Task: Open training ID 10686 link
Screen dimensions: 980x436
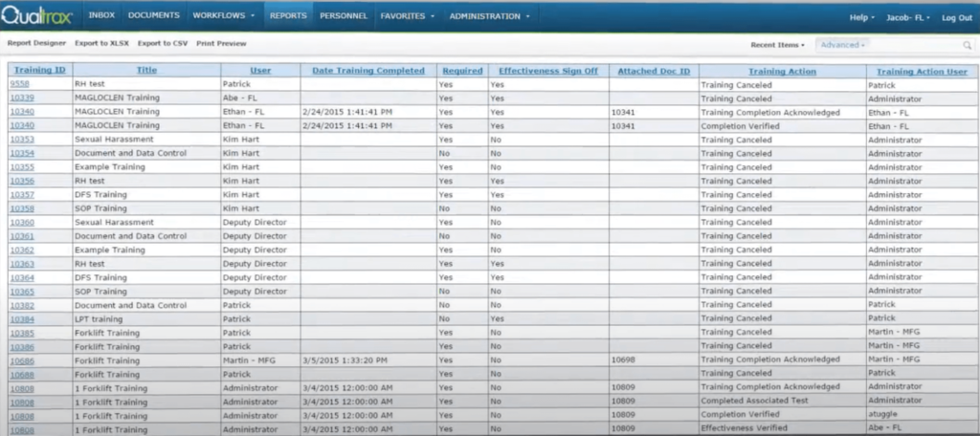Action: point(22,360)
